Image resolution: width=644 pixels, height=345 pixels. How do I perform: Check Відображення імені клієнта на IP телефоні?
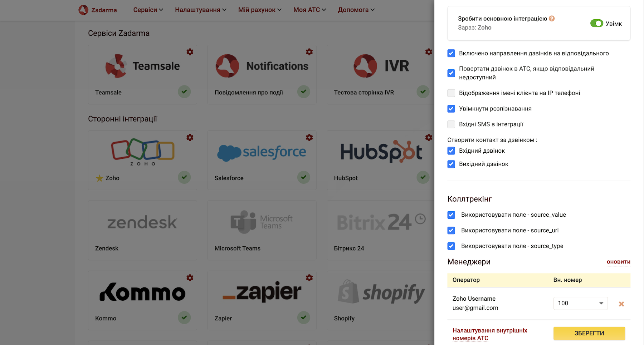pyautogui.click(x=451, y=93)
